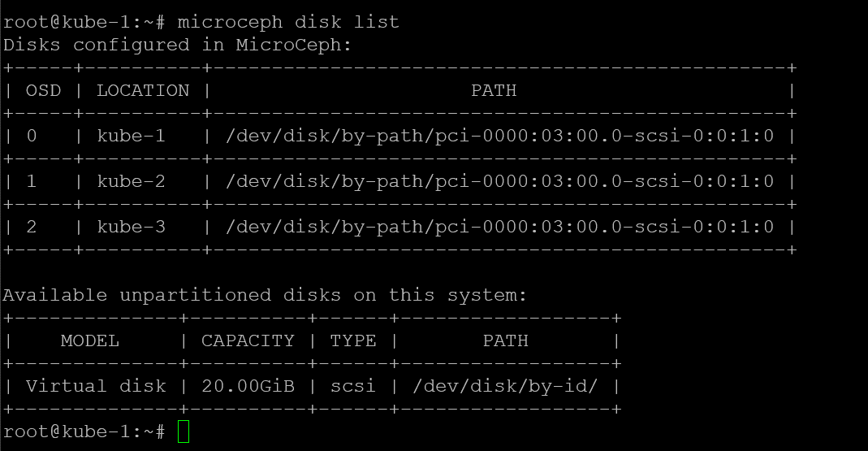868x451 pixels.
Task: Select the kube-1 location cell in the table
Action: 131,136
